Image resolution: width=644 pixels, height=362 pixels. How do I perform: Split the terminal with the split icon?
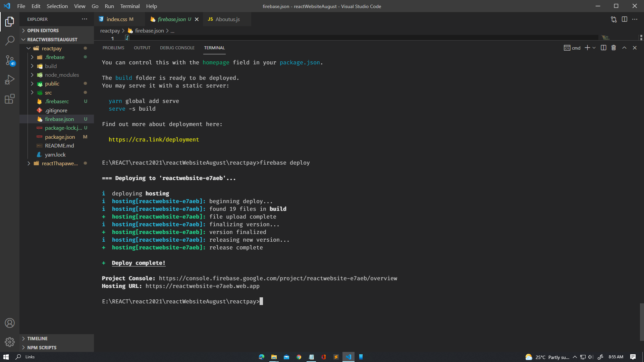(603, 48)
